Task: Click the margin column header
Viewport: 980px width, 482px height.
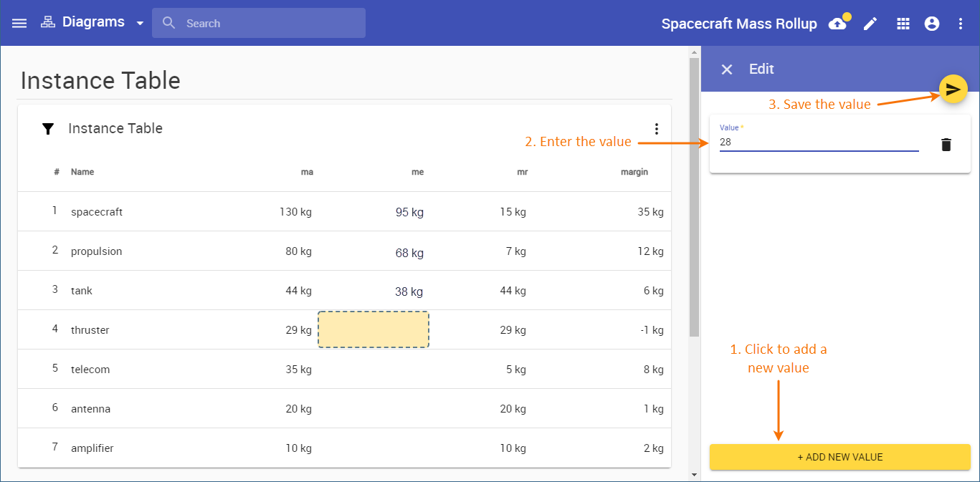Action: coord(634,172)
